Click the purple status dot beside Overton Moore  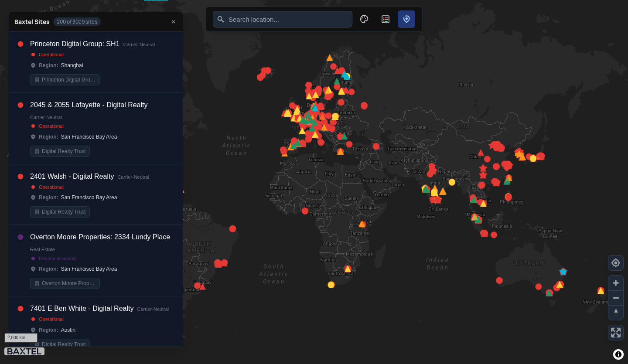point(20,237)
